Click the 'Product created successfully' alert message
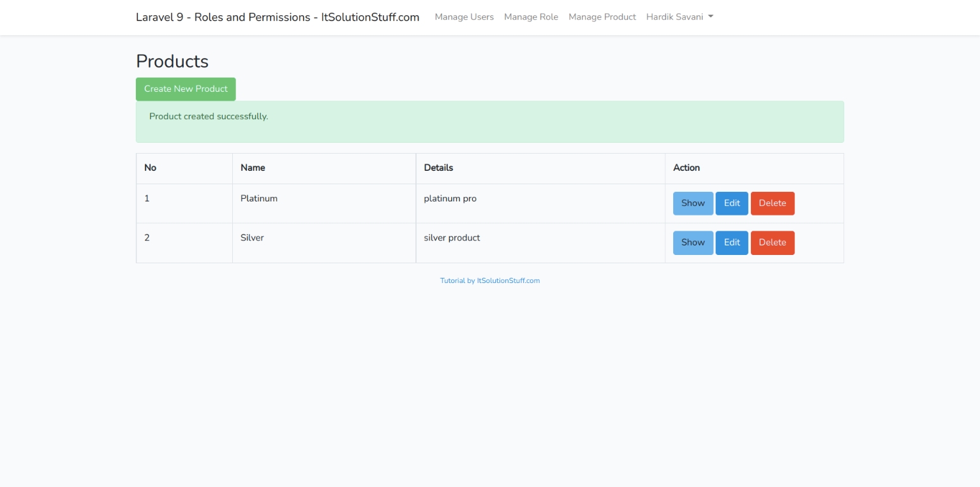Screen dimensions: 980x487 tap(209, 117)
